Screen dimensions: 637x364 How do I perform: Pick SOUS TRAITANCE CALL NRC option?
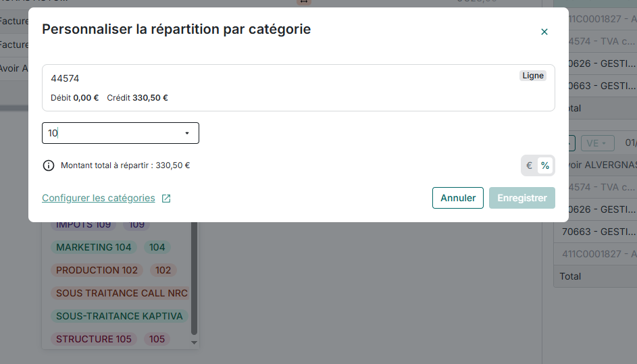[x=122, y=293]
